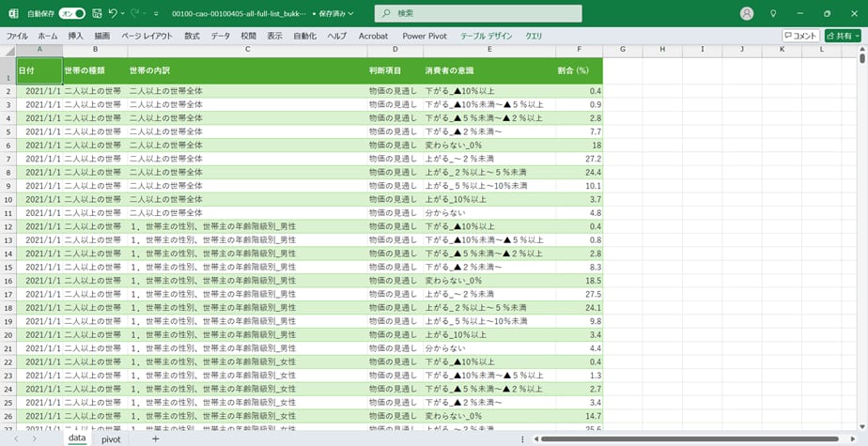Click the save icon in title bar
The width and height of the screenshot is (868, 446).
click(x=97, y=14)
